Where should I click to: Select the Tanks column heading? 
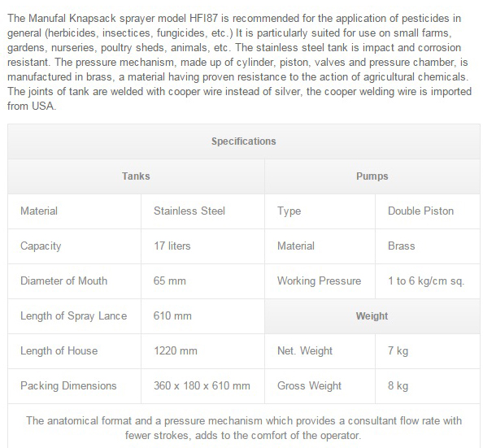point(136,176)
